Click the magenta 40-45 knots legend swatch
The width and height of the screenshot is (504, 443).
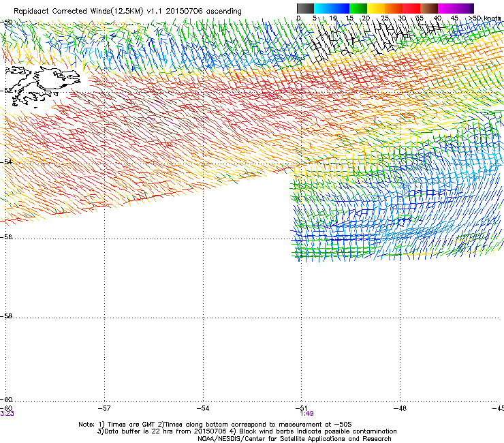point(447,8)
